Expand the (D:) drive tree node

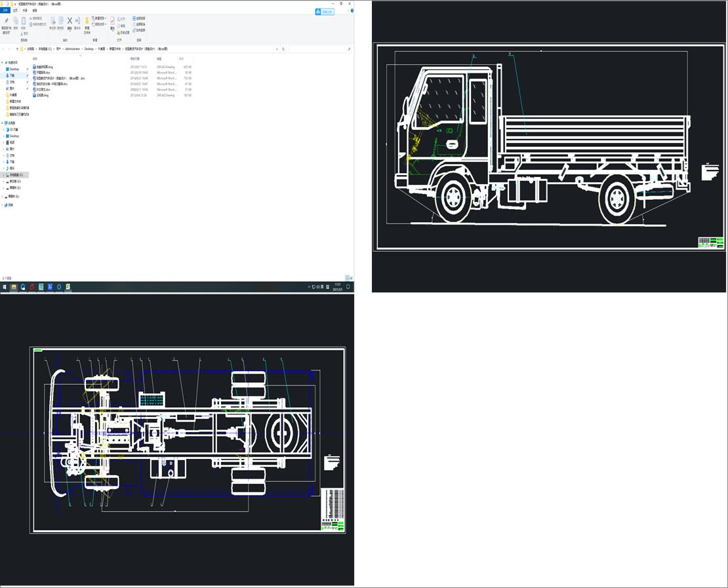[x=4, y=182]
